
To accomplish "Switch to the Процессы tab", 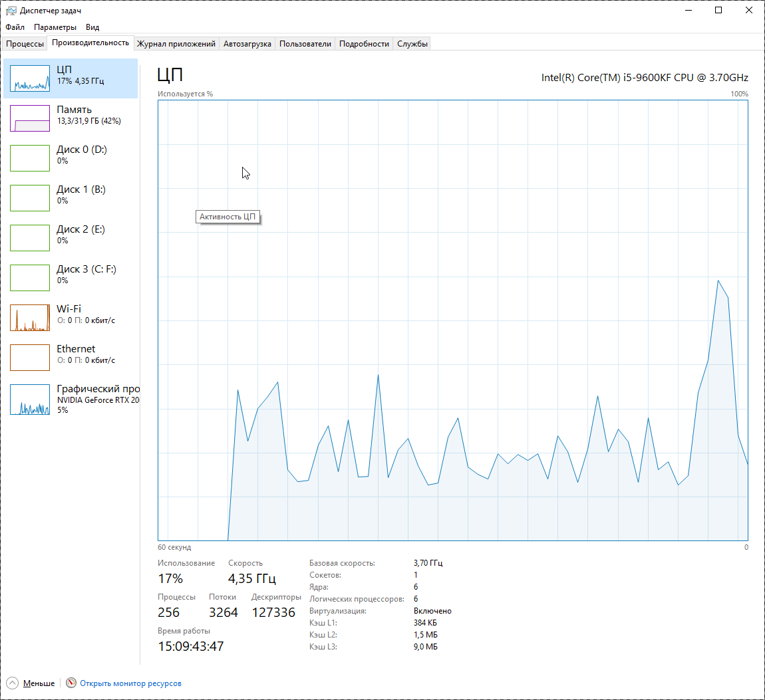I will [x=25, y=44].
